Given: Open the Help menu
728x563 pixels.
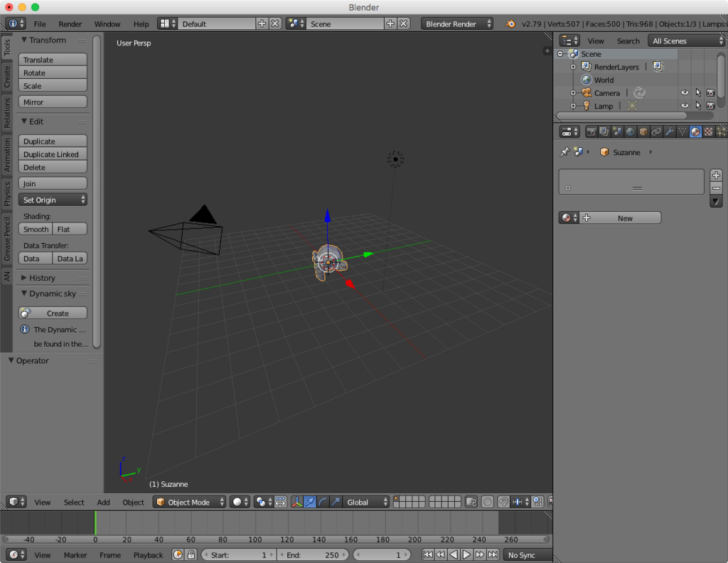Looking at the screenshot, I should click(141, 23).
